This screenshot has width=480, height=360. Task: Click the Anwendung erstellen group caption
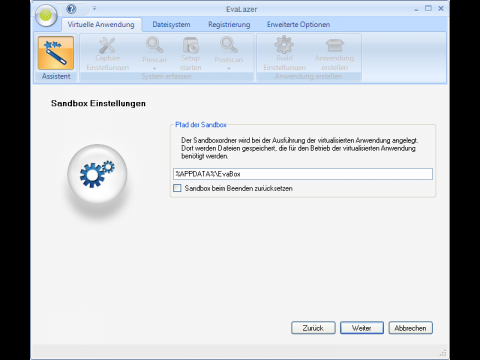[x=308, y=76]
